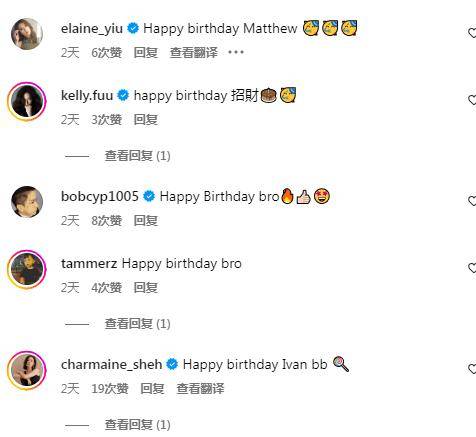View the 19 likes on charmaine_sheh's comment
The height and width of the screenshot is (437, 476).
pos(110,389)
